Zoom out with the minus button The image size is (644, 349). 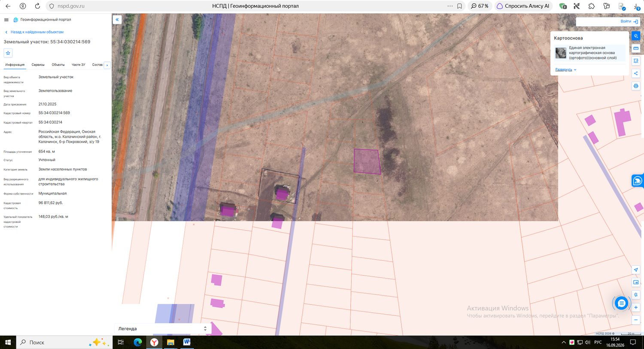point(636,320)
